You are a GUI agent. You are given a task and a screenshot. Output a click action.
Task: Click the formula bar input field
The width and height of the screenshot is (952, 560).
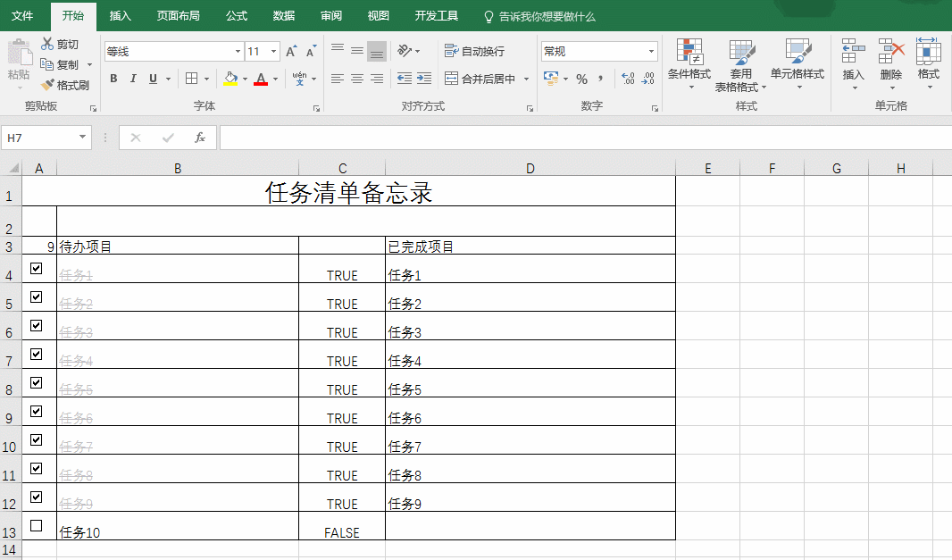[x=585, y=138]
